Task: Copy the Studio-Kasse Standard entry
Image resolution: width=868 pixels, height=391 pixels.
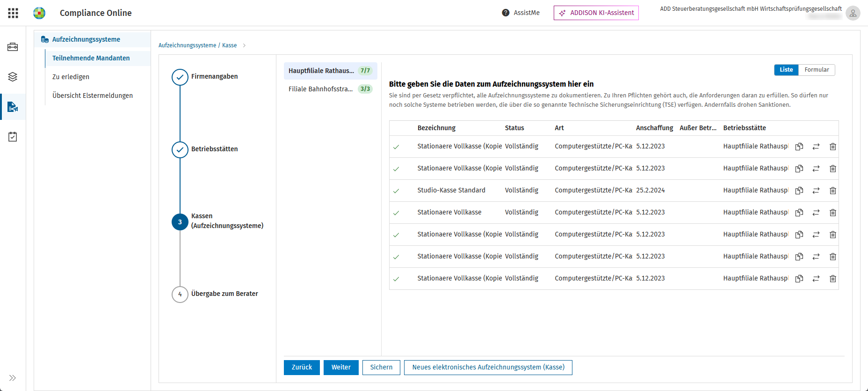Action: coord(799,191)
